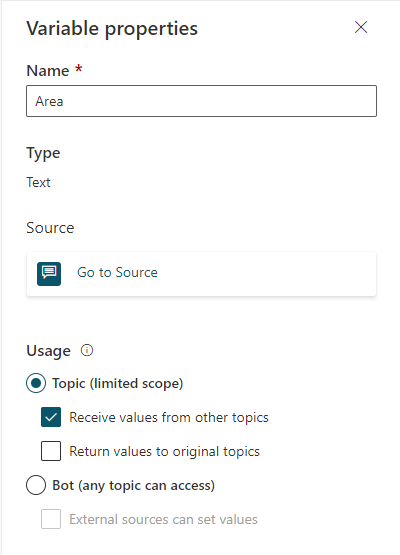This screenshot has height=555, width=400.
Task: Click the 'Topic (limited scope)' label text
Action: (118, 384)
